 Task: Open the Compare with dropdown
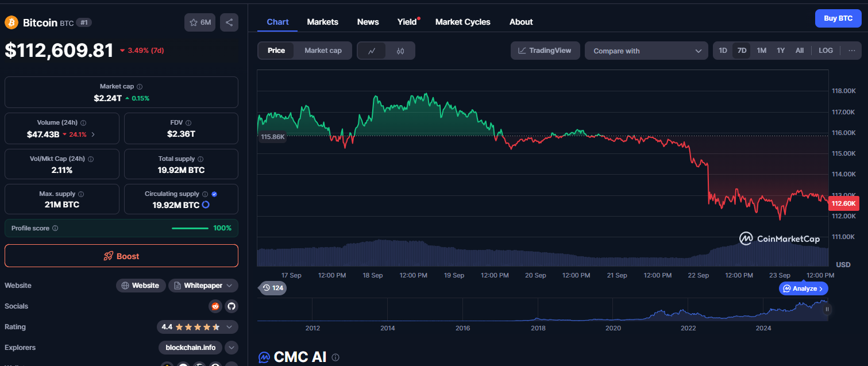coord(646,51)
